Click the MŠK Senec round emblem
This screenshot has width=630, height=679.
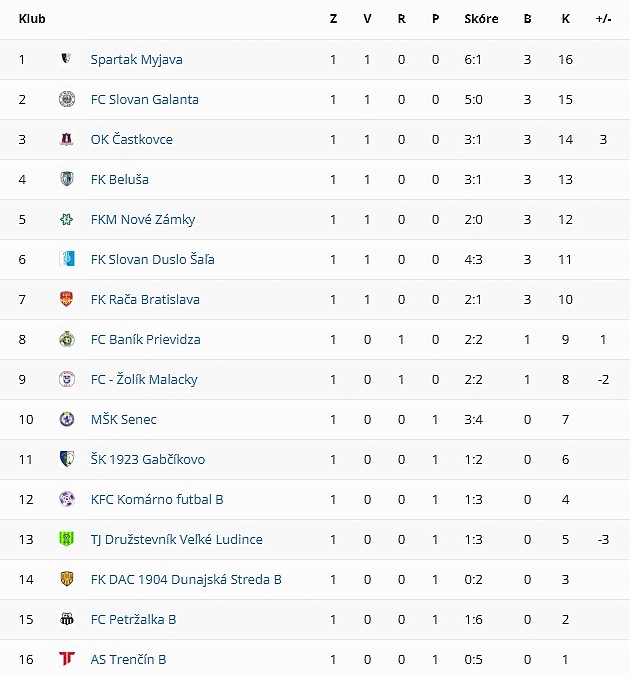[x=66, y=419]
